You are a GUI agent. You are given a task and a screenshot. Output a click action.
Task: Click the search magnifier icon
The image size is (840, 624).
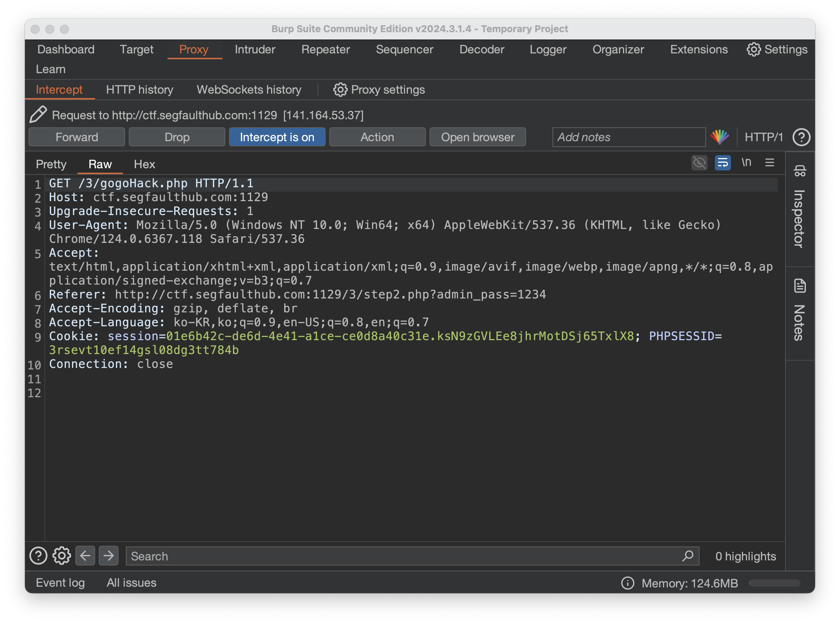688,556
